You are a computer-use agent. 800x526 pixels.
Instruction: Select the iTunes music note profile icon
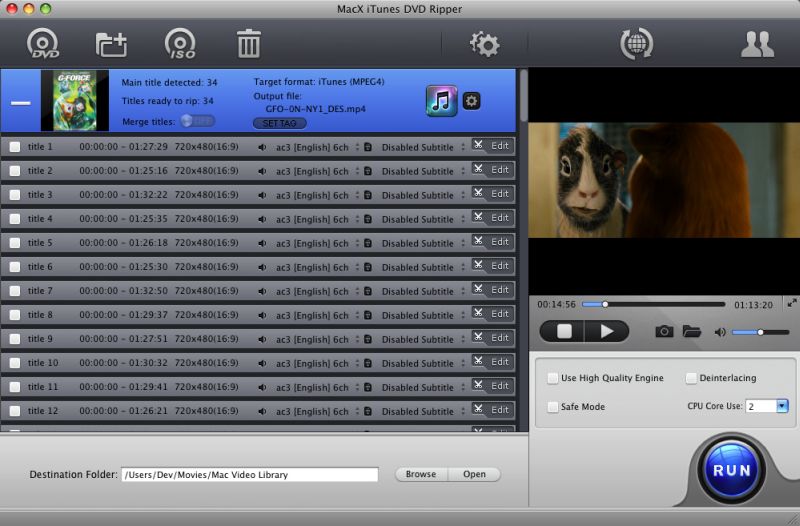(441, 101)
